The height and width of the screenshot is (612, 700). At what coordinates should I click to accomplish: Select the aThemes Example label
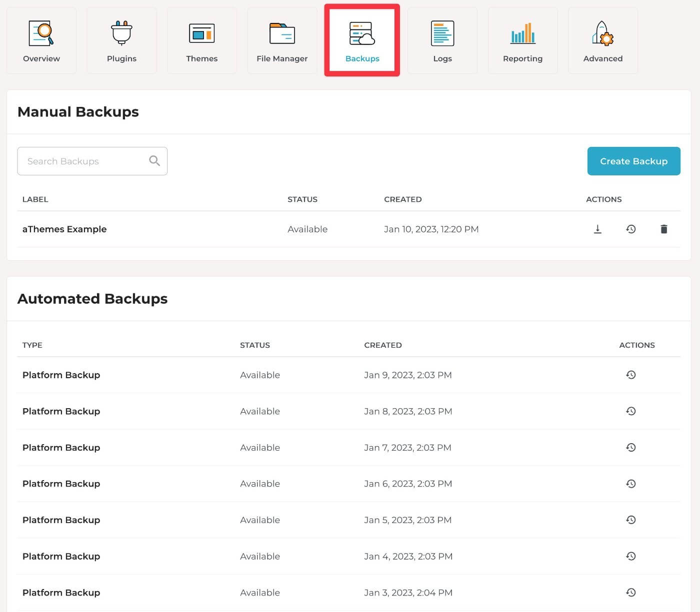[x=64, y=229]
